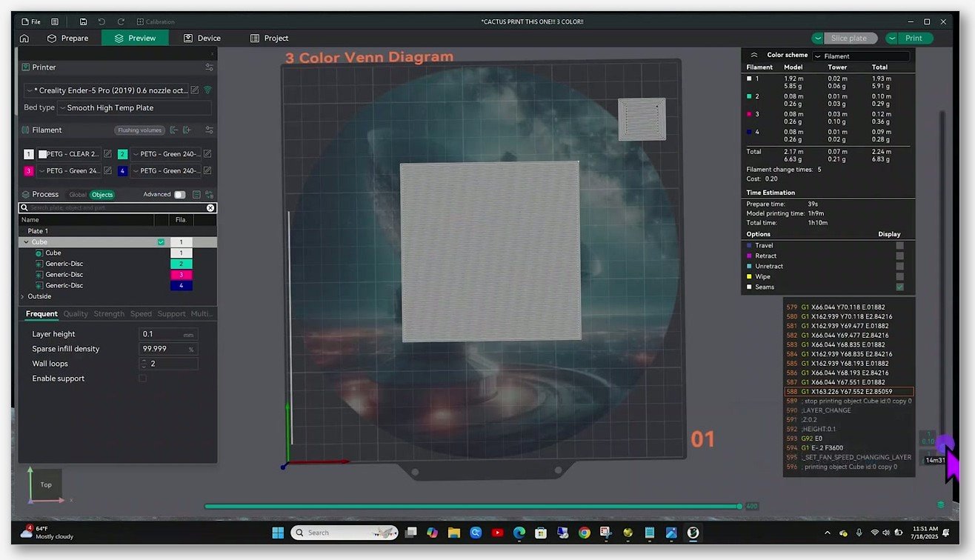The width and height of the screenshot is (975, 560).
Task: Edit filament 1 PETG CLEAR preset
Action: 107,154
